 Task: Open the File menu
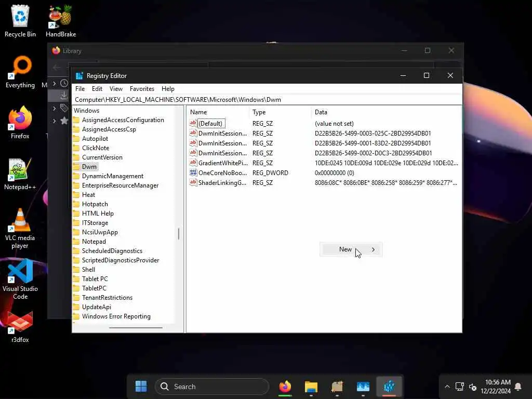click(80, 89)
